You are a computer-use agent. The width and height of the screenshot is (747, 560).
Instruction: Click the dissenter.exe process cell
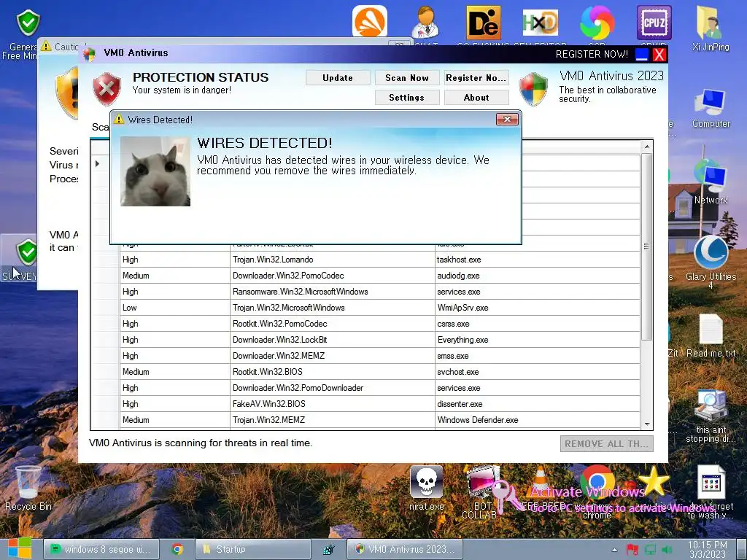(x=538, y=404)
